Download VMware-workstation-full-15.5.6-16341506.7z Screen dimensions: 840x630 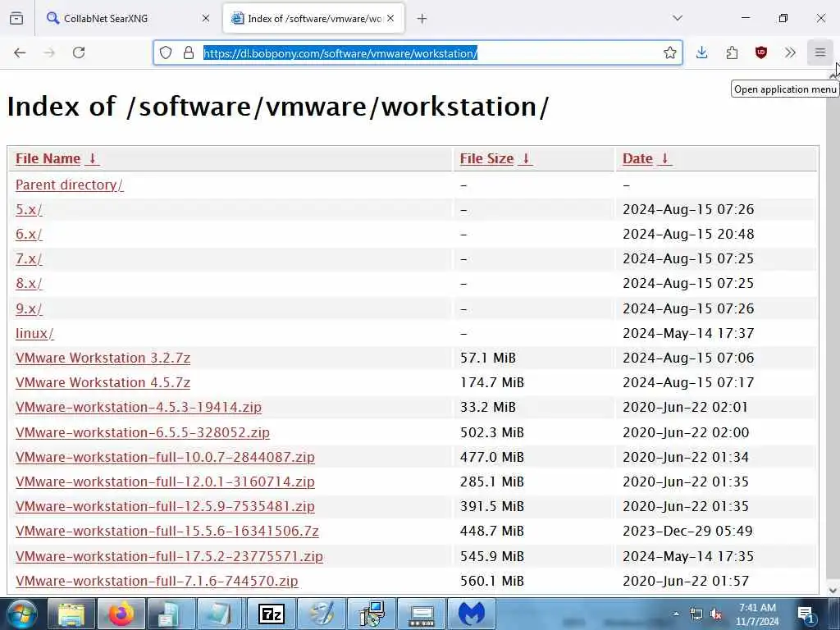pos(167,531)
